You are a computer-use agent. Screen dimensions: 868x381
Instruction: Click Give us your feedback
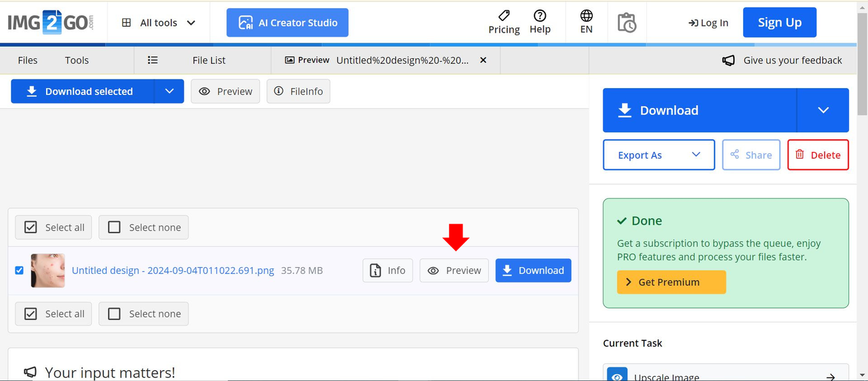783,60
